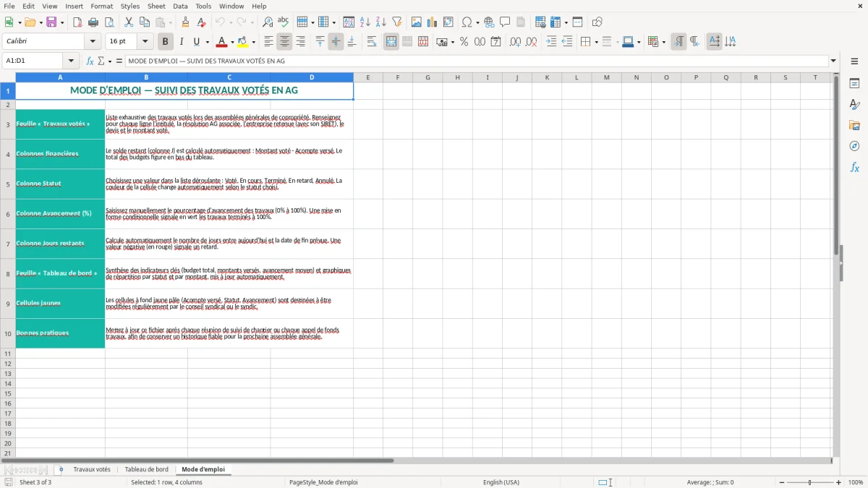Click the Cut scissors icon

pyautogui.click(x=129, y=22)
